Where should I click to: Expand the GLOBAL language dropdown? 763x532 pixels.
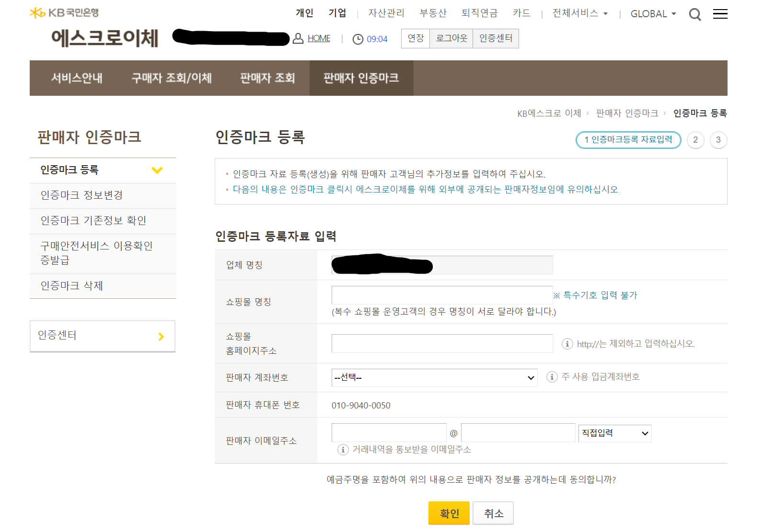653,14
